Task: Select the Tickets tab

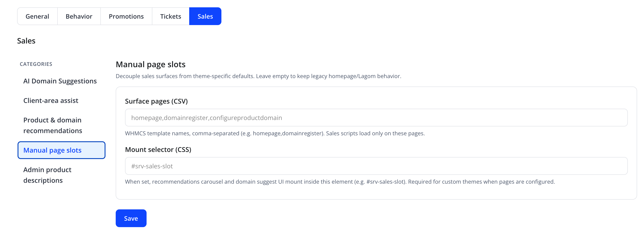Action: coord(171,16)
